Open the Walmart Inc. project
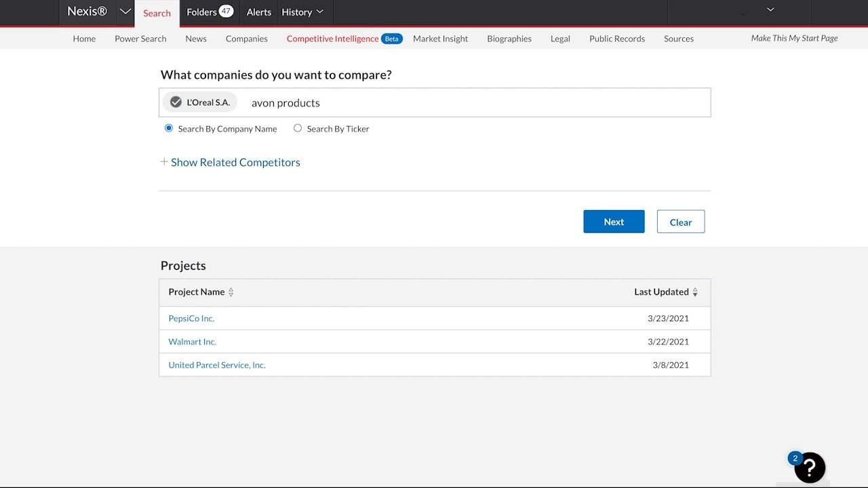Screen dimensions: 868x488 tap(193, 342)
